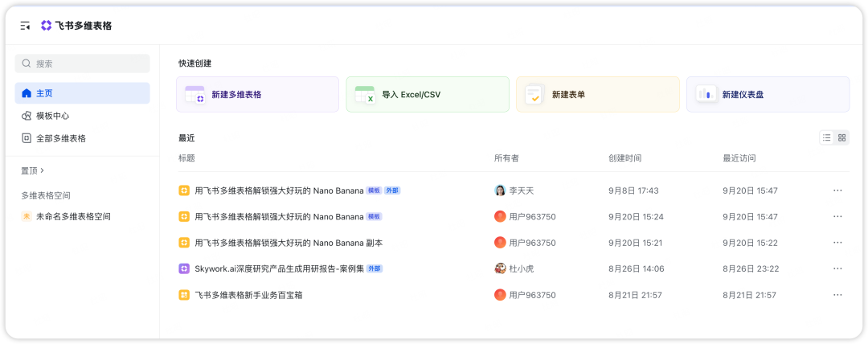Click the 外部 tag on 李天天's row

coord(392,190)
